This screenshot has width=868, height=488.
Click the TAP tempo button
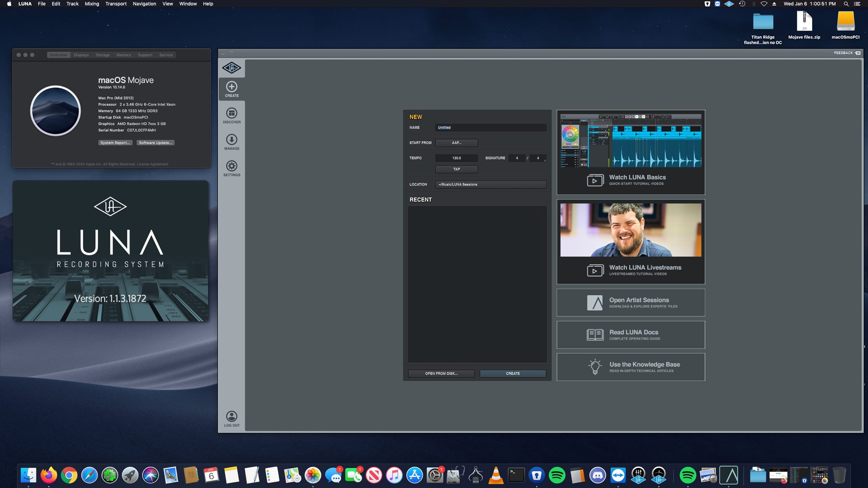point(456,169)
